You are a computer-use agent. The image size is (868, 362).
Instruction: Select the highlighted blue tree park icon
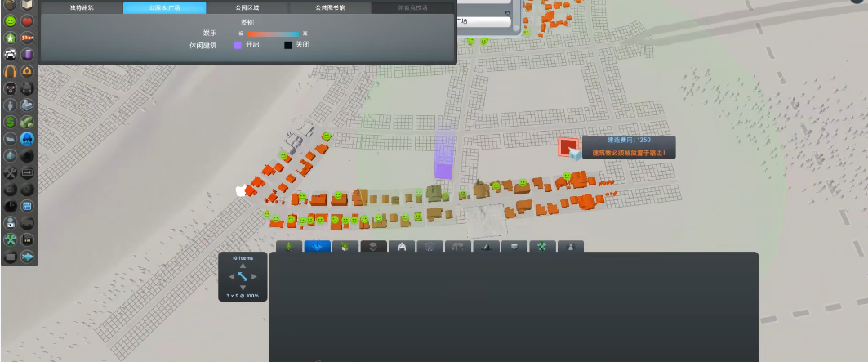(x=27, y=139)
